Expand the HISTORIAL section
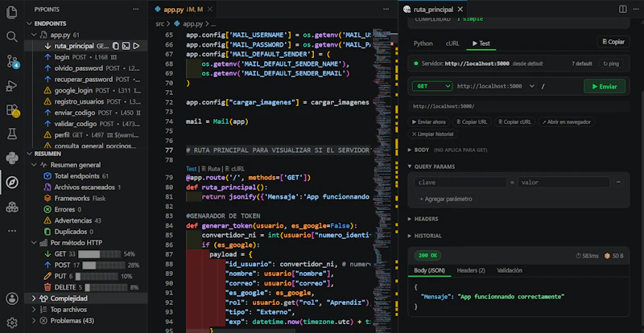Viewport: 644px width, 333px height. pos(425,236)
